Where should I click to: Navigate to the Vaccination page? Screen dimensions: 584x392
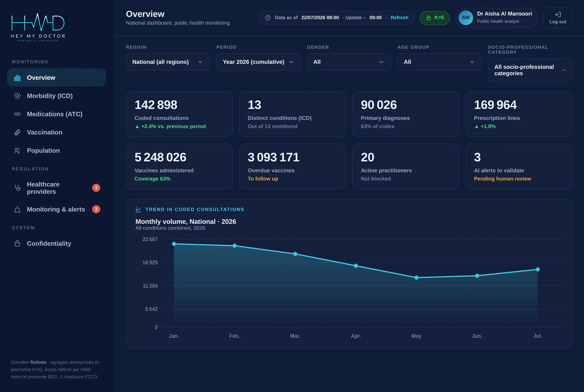57,132
